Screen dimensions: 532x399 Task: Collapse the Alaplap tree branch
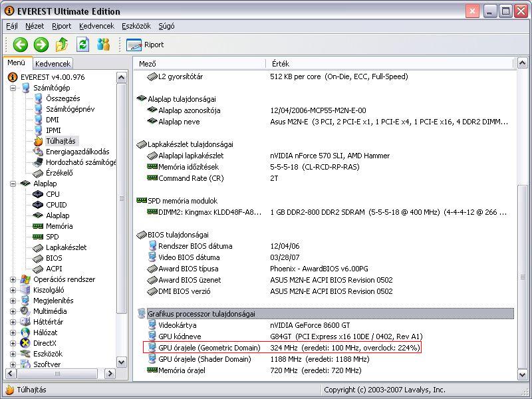pyautogui.click(x=13, y=184)
